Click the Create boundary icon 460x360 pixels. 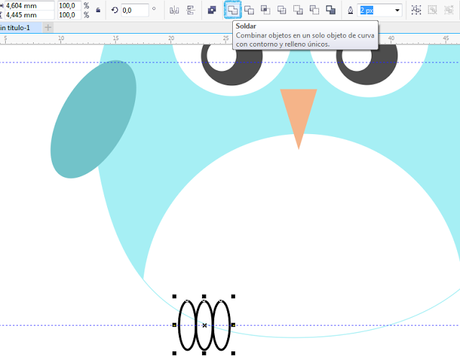331,10
